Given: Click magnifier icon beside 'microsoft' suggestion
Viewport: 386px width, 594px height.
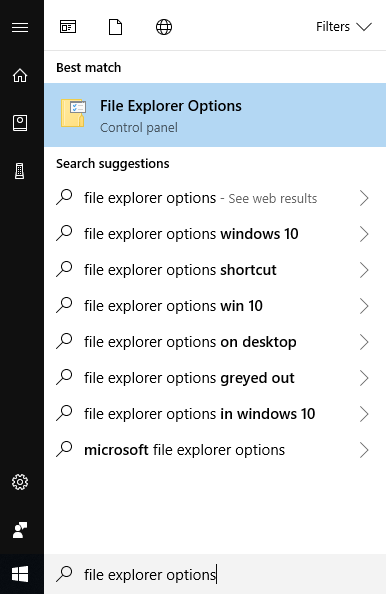Looking at the screenshot, I should (64, 449).
